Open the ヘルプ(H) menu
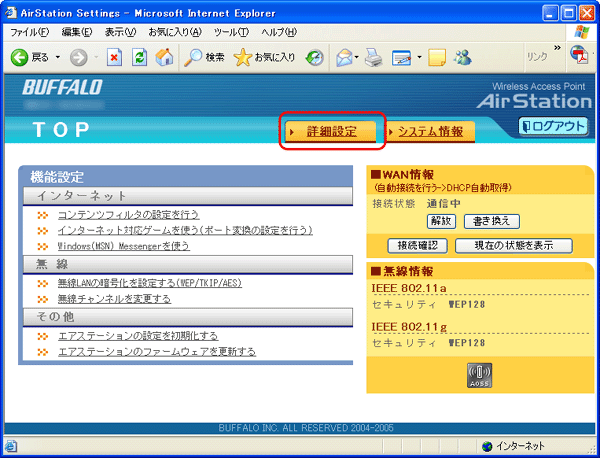This screenshot has width=600, height=458. [279, 33]
